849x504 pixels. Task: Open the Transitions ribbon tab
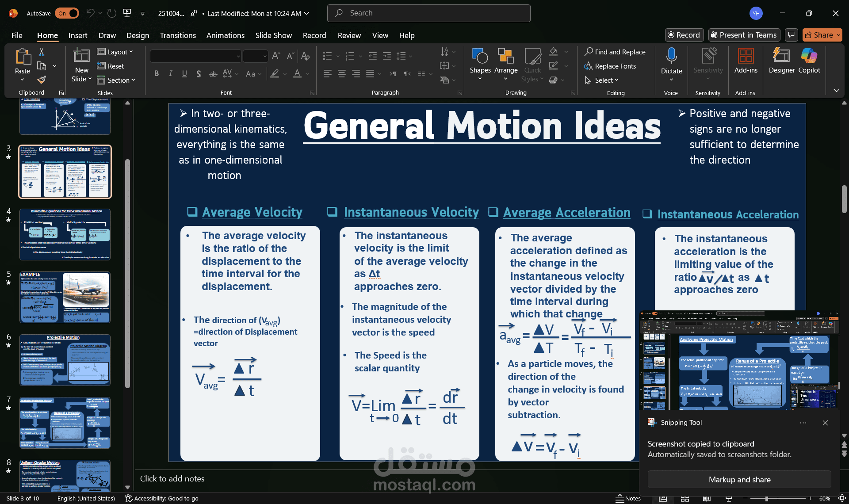click(x=178, y=35)
